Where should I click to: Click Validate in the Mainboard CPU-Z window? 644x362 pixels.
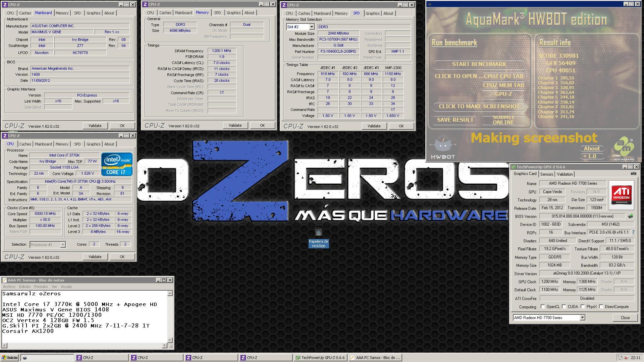(x=95, y=126)
